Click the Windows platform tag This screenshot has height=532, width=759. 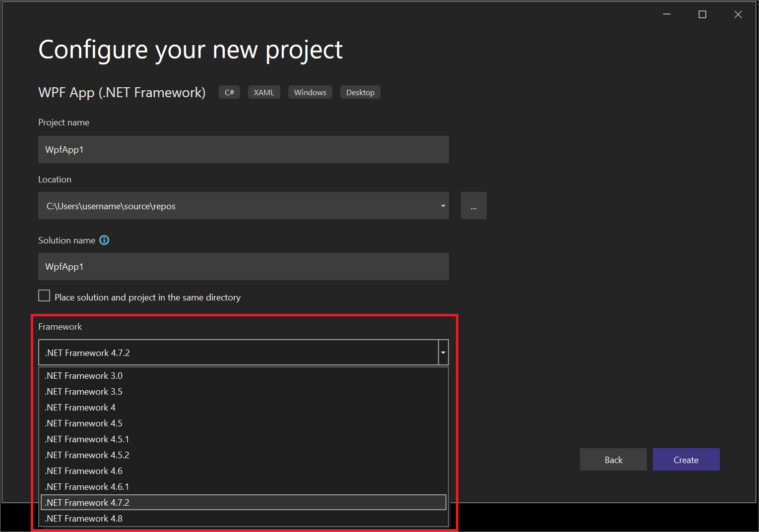tap(310, 92)
